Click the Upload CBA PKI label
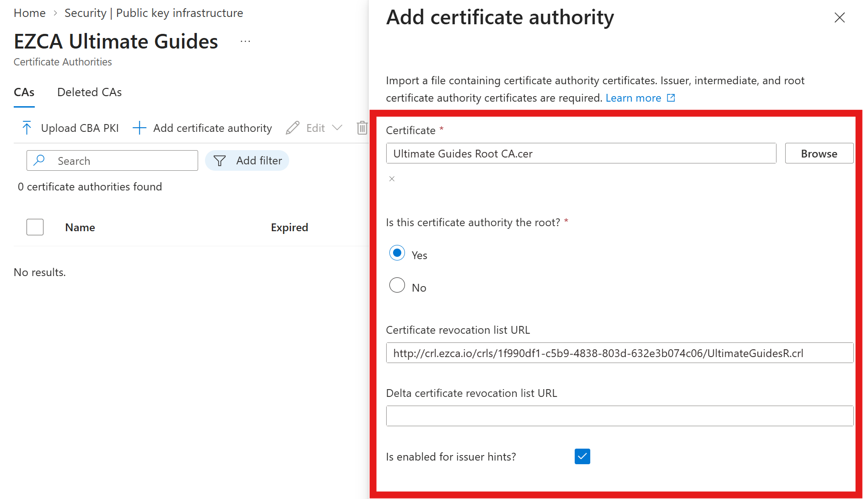Image resolution: width=868 pixels, height=499 pixels. (80, 128)
